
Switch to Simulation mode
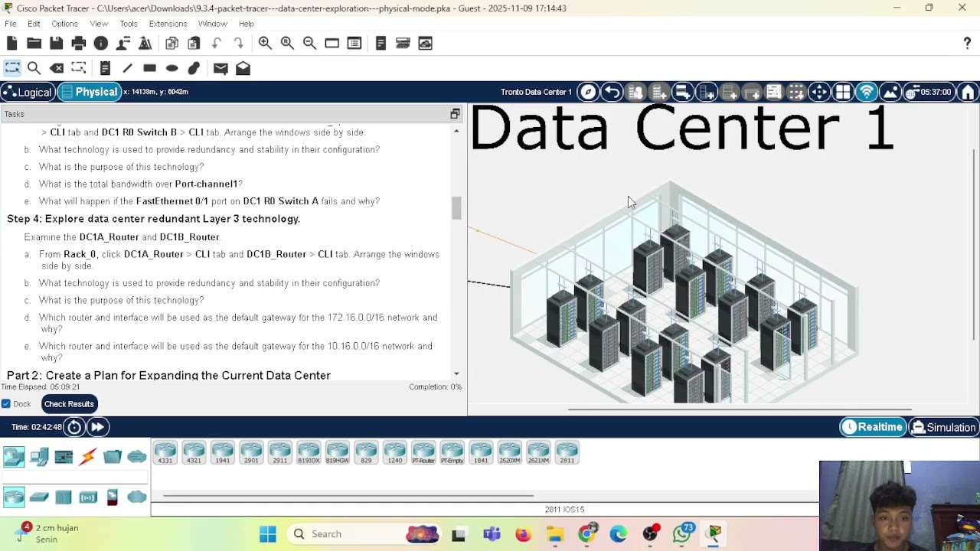click(x=942, y=427)
